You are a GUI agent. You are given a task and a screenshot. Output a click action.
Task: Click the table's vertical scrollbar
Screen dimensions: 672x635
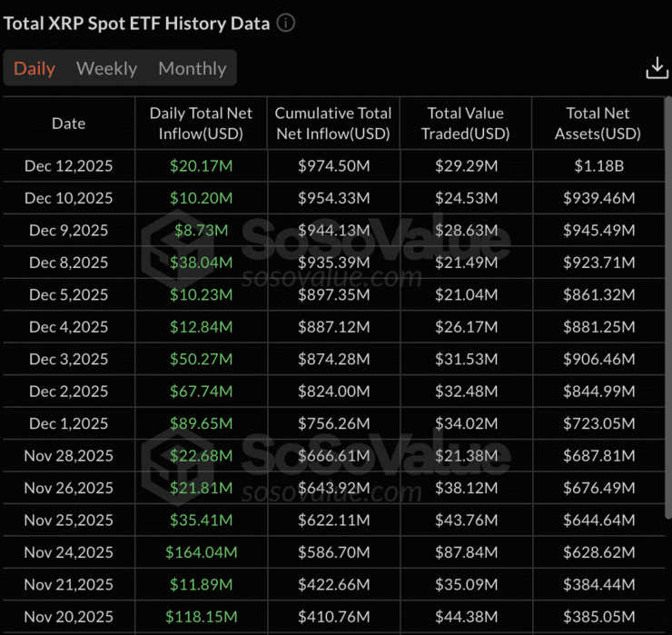[667, 308]
